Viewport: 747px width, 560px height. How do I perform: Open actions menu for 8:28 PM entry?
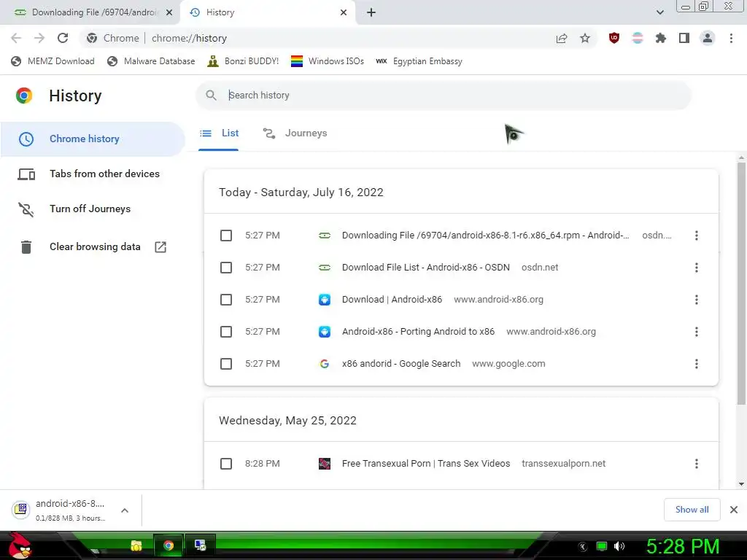click(696, 464)
